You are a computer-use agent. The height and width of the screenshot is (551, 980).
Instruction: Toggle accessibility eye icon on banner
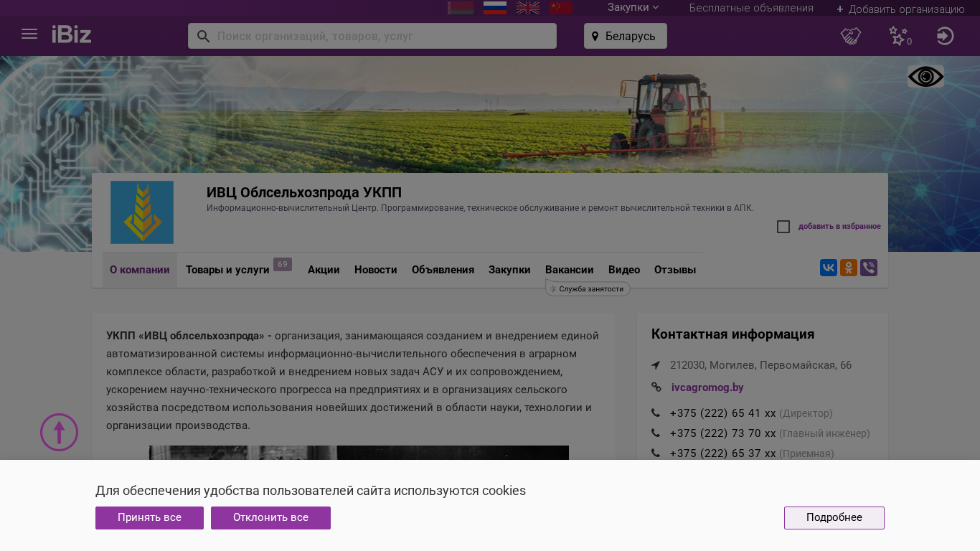coord(925,77)
